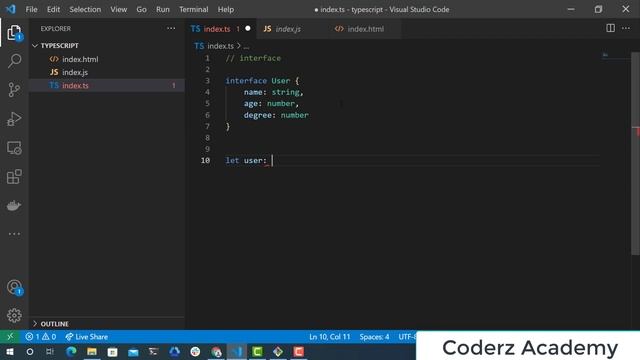Open the Search view icon

click(14, 61)
